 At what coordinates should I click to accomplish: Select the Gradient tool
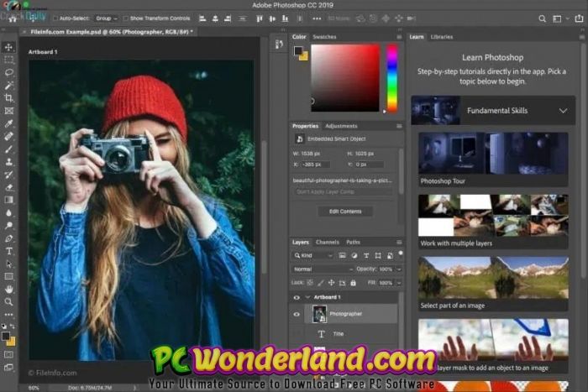click(8, 200)
